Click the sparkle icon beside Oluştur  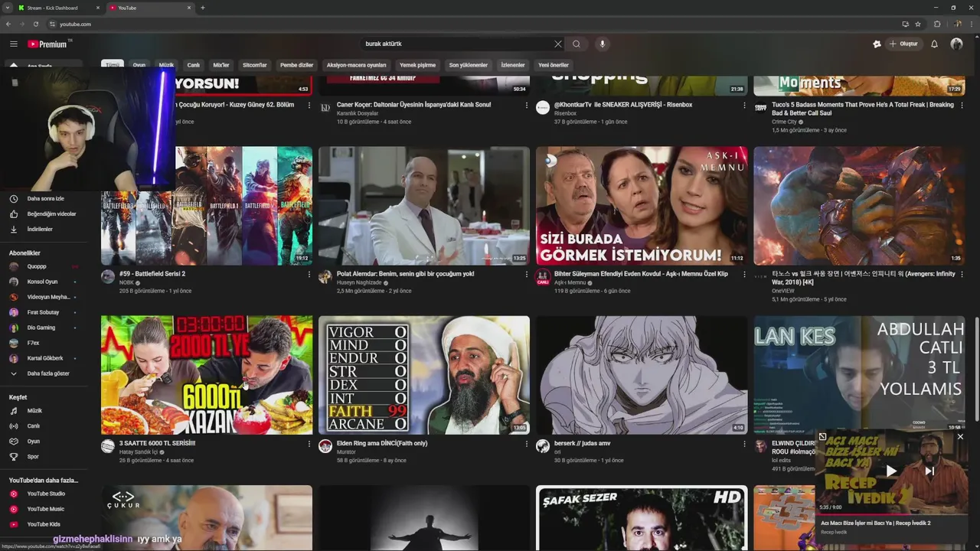[x=877, y=44]
